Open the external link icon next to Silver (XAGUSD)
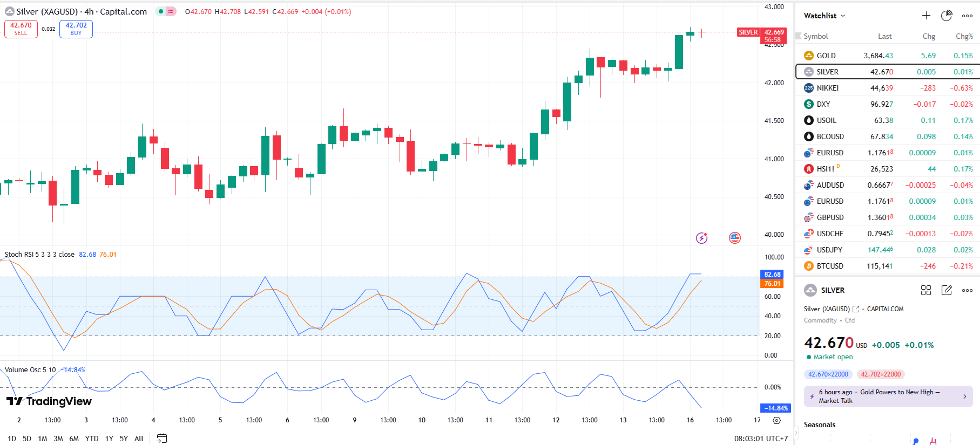This screenshot has height=445, width=980. coord(856,309)
